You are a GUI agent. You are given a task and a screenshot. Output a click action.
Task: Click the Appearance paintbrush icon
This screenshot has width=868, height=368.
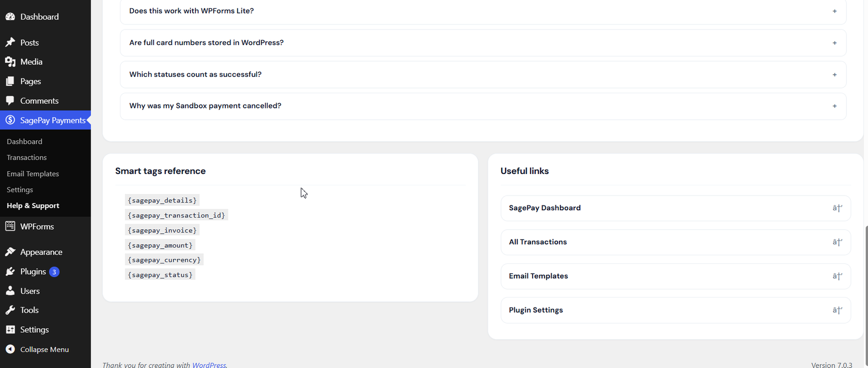10,252
